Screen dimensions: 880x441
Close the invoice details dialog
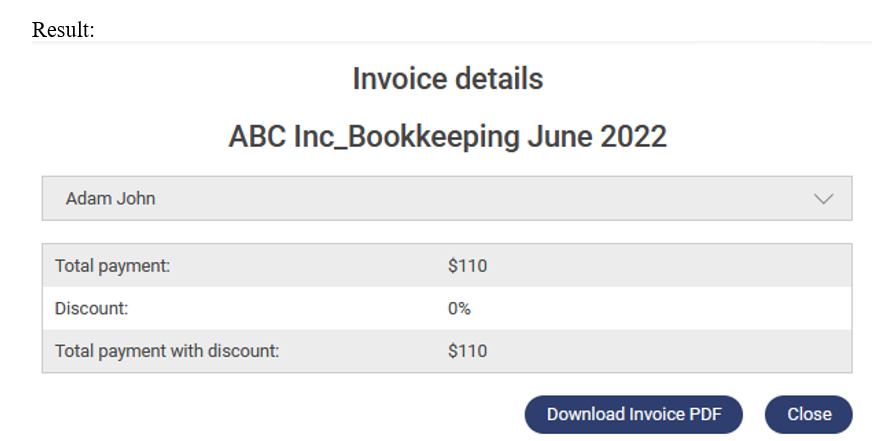808,414
